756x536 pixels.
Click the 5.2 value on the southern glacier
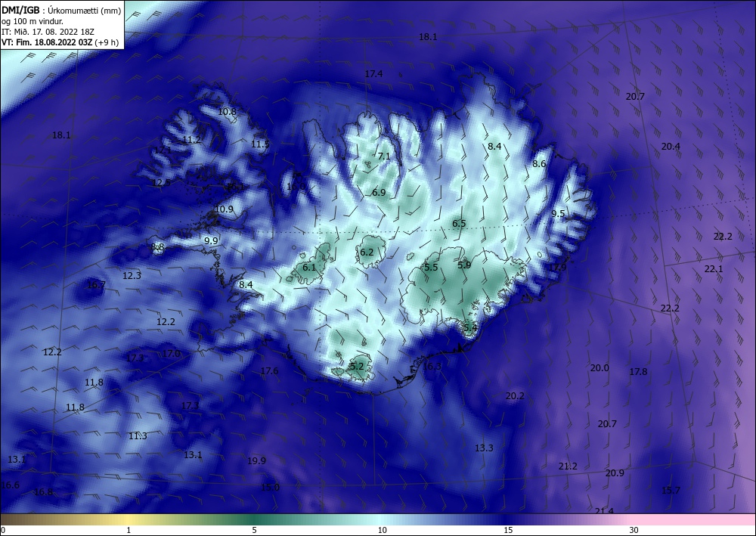(357, 366)
